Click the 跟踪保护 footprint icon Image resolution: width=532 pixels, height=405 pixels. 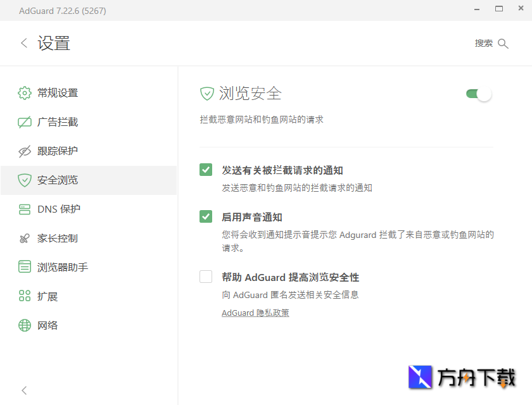(24, 151)
